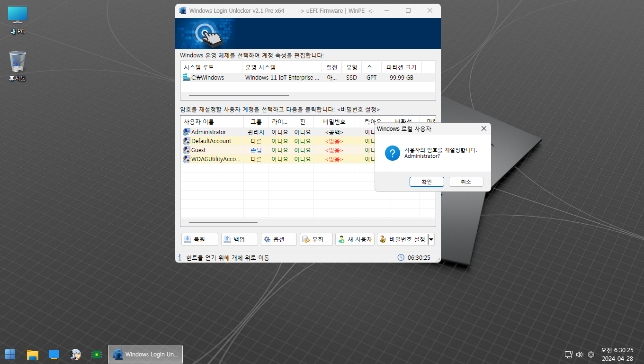This screenshot has height=364, width=644.
Task: Click the horizontal scrollbar of user list
Action: 223,222
